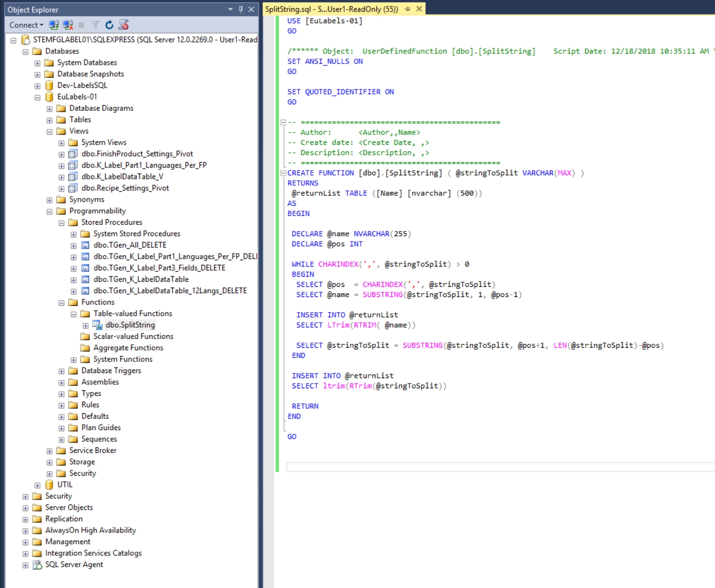Collapse the Views folder
This screenshot has height=588, width=715.
click(49, 132)
